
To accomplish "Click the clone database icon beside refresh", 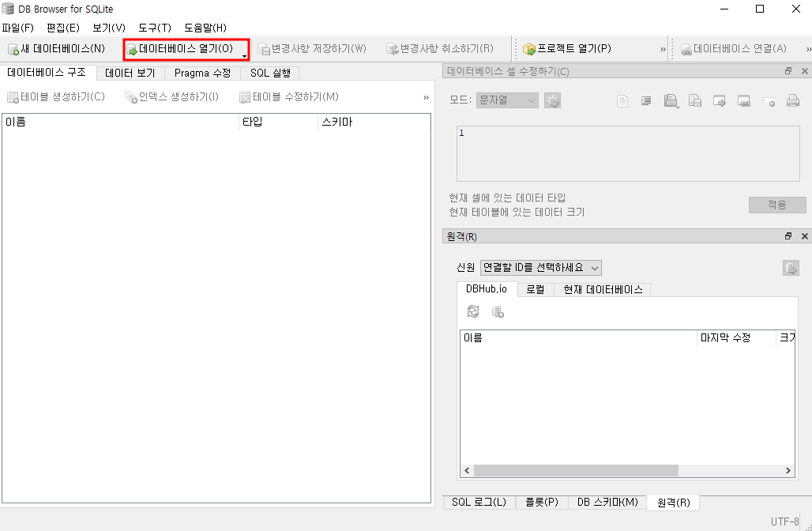I will point(498,312).
